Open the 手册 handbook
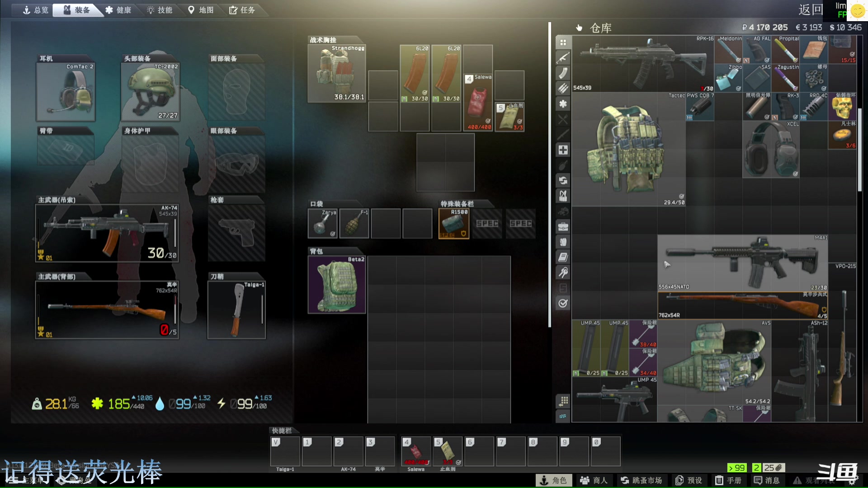The width and height of the screenshot is (868, 488). (x=728, y=480)
